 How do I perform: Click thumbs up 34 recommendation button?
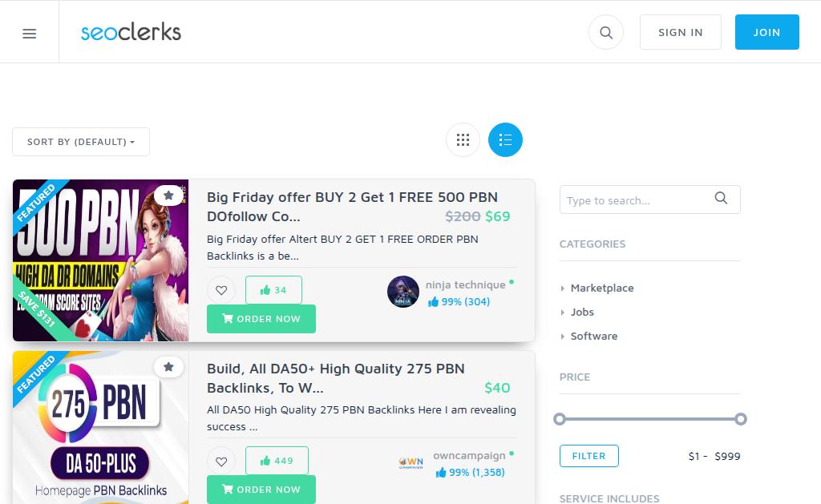[273, 290]
